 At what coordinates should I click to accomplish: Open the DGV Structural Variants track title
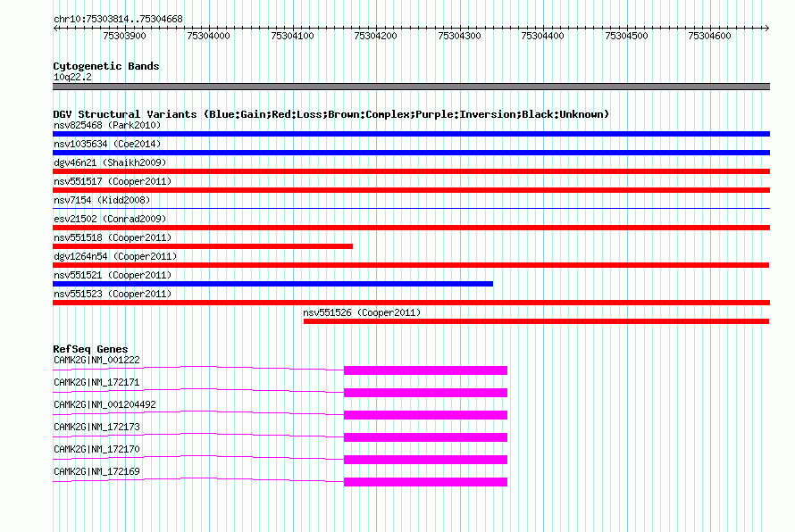tap(331, 114)
